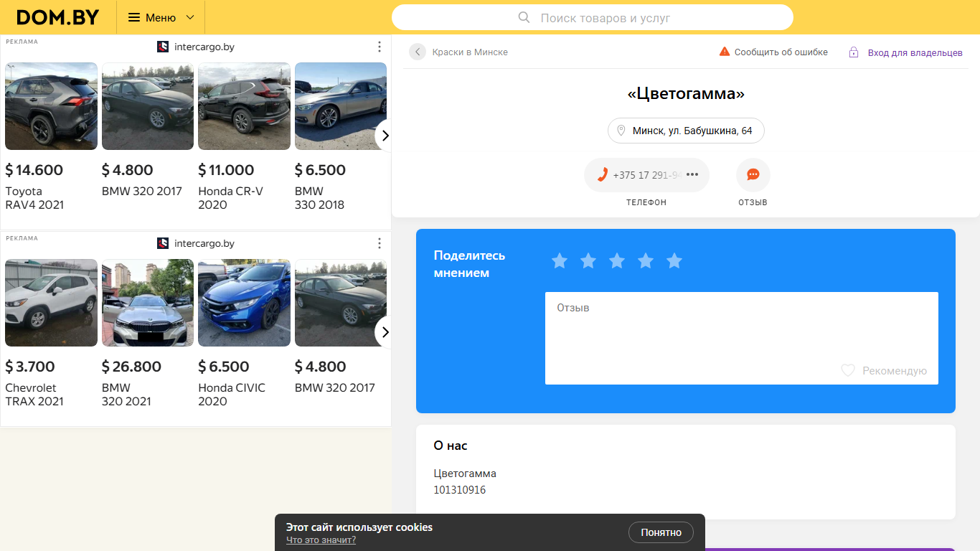Open blue Honda CIVIC 2020 photo
This screenshot has height=551, width=980.
pos(244,303)
